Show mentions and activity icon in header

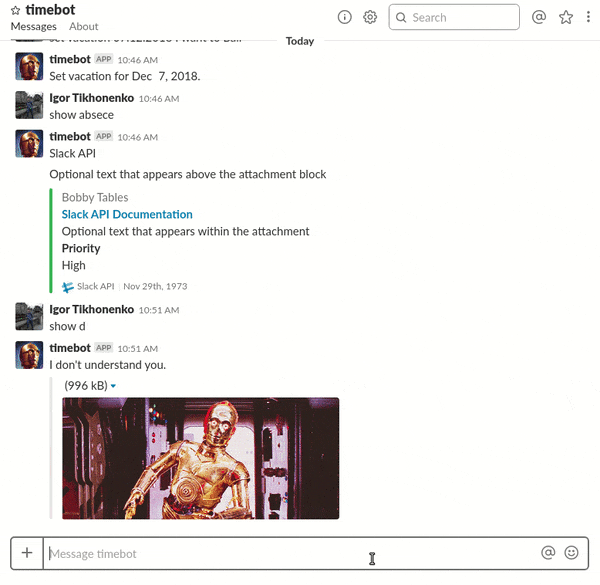coord(539,17)
